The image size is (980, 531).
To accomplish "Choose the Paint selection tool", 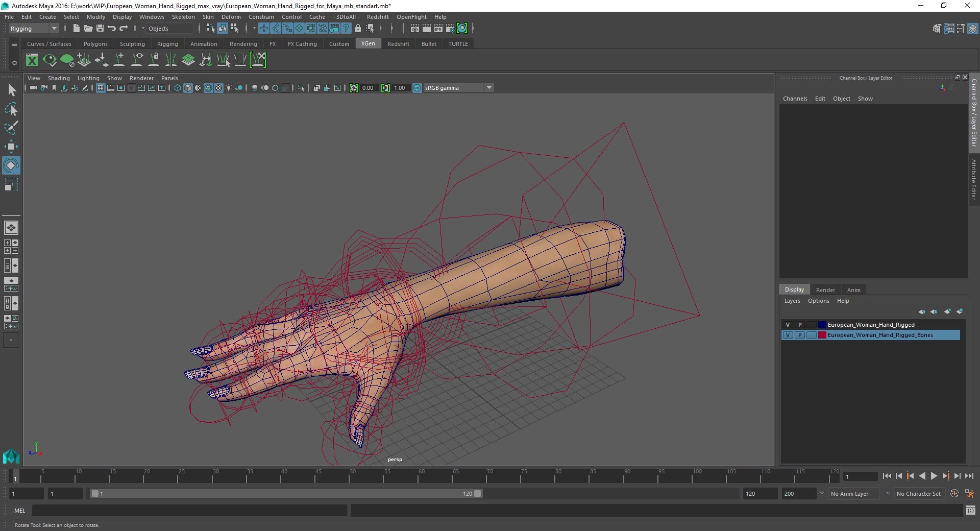I will point(11,128).
